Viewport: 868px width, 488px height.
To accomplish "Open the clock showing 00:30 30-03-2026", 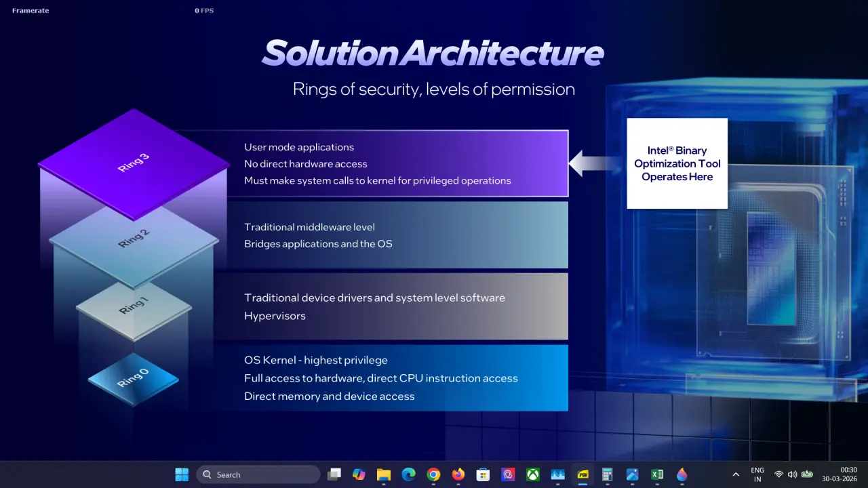I will [x=840, y=474].
